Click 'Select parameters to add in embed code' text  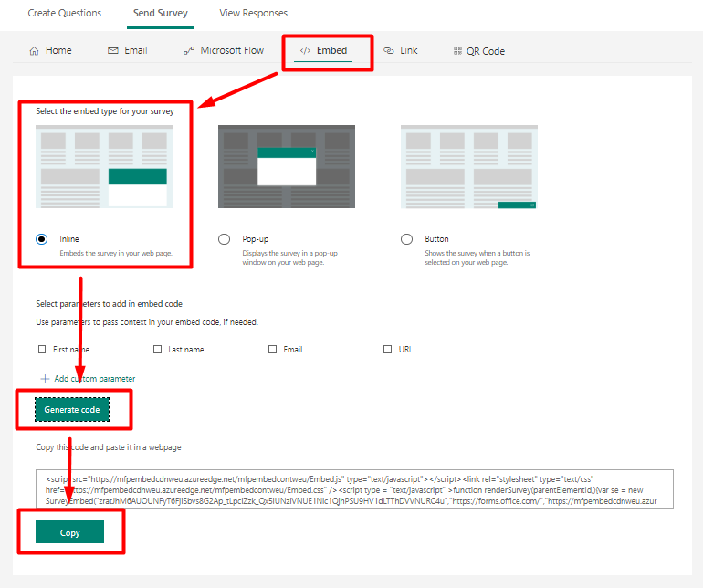109,304
